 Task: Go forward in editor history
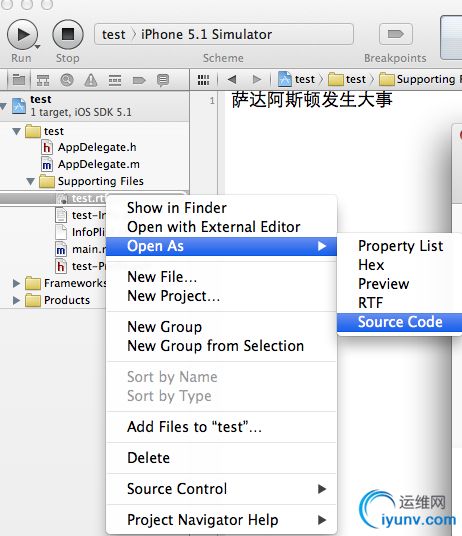[x=257, y=80]
